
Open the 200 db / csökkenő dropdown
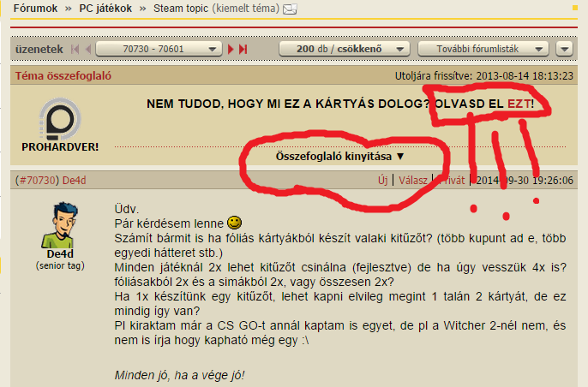[x=345, y=49]
